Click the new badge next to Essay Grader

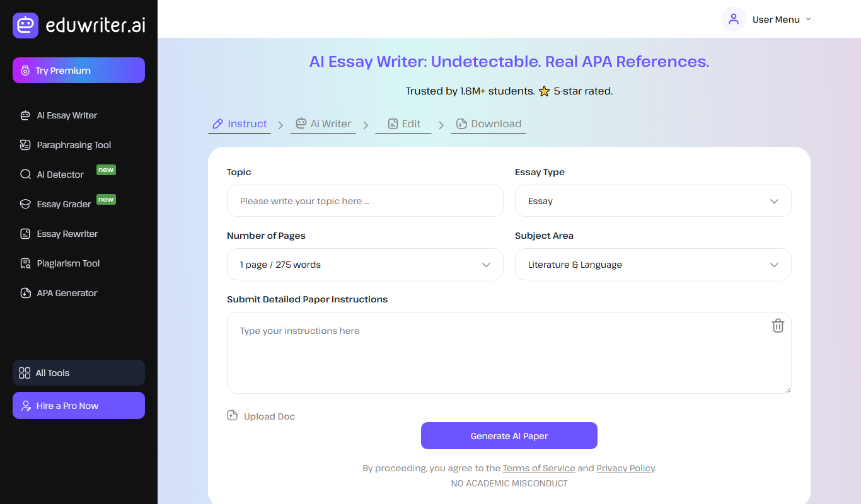click(106, 199)
